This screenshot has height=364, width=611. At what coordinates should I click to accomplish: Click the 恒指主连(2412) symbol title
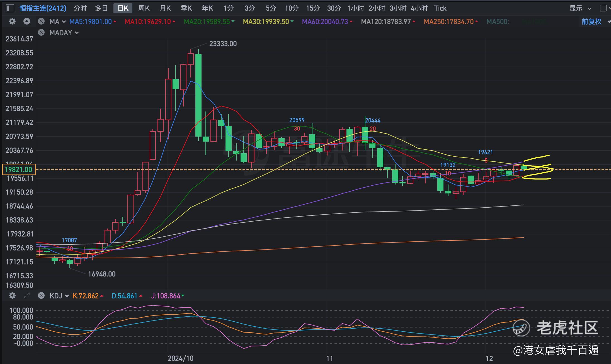tap(43, 8)
